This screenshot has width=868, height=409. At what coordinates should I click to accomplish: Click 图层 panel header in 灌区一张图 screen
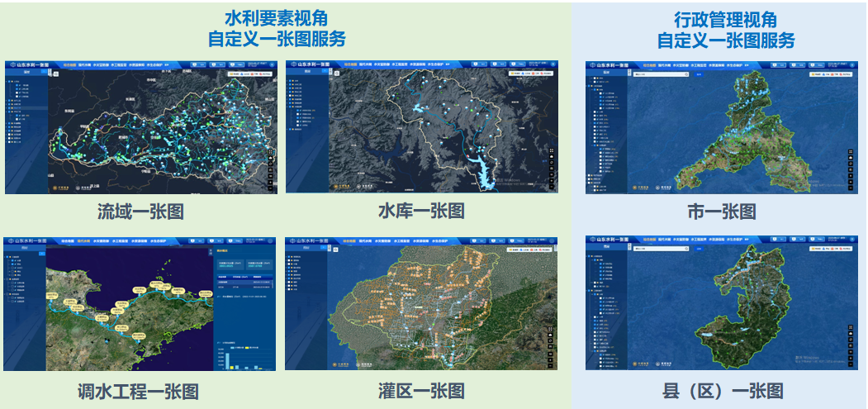[x=306, y=248]
